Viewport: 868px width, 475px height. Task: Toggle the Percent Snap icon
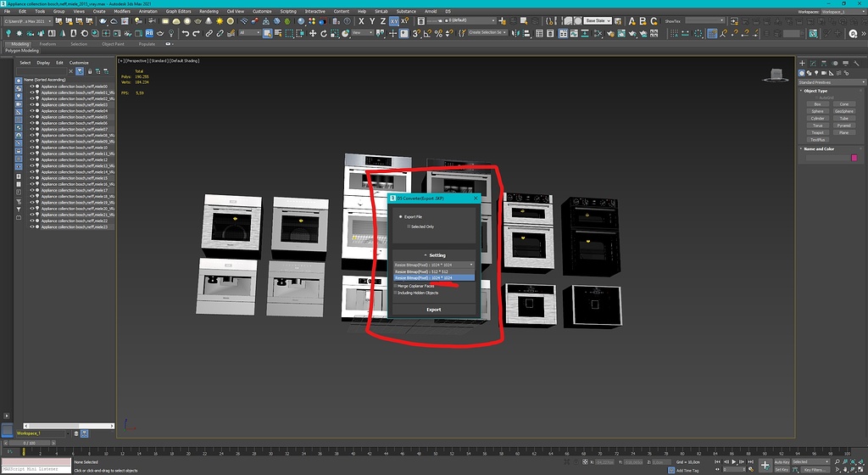pyautogui.click(x=438, y=33)
